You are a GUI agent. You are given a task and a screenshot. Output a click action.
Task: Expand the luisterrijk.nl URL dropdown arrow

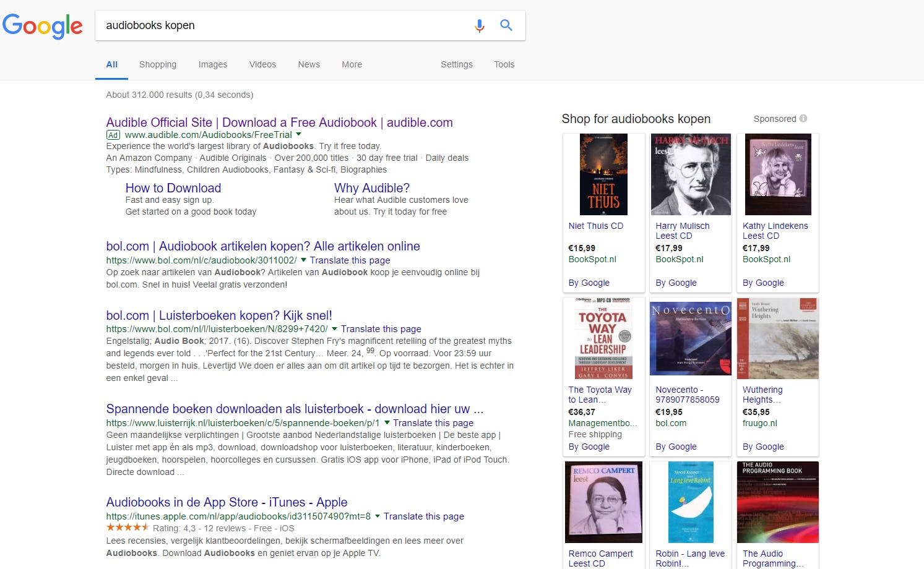tap(387, 422)
